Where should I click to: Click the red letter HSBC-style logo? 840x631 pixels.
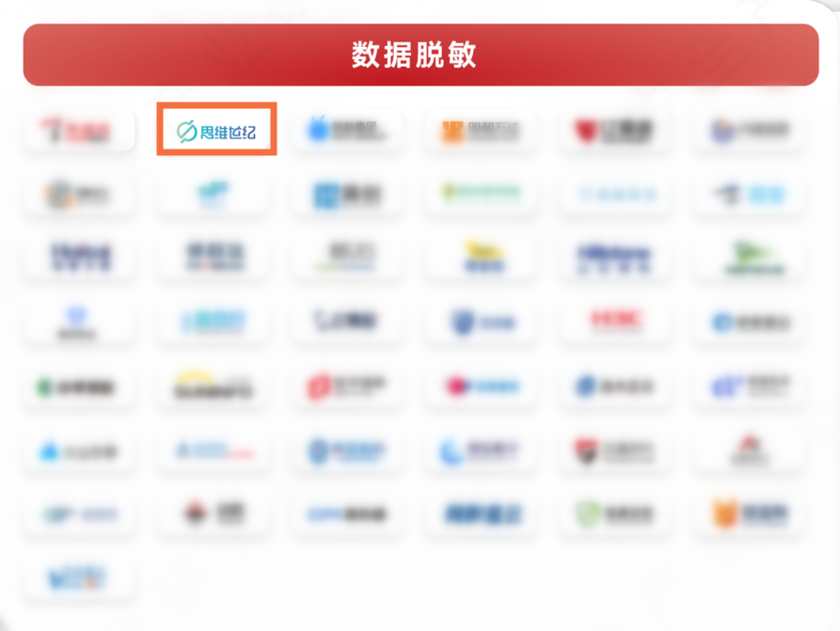614,321
